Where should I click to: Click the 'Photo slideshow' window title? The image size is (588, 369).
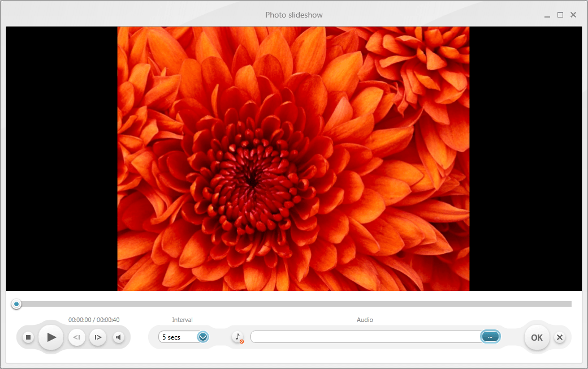click(x=294, y=15)
